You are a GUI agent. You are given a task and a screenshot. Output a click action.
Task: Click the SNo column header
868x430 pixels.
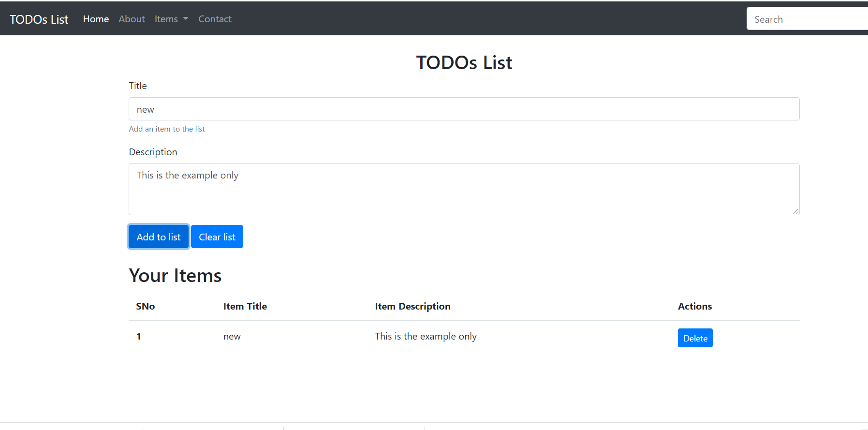point(146,306)
